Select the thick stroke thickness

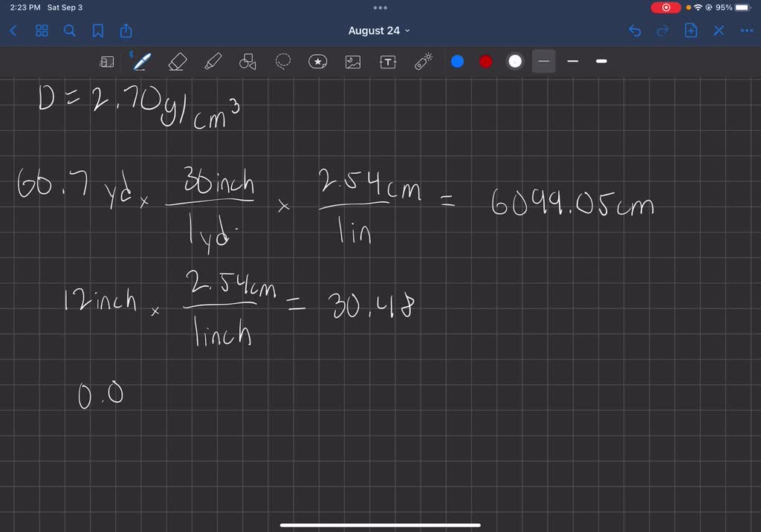[x=601, y=62]
